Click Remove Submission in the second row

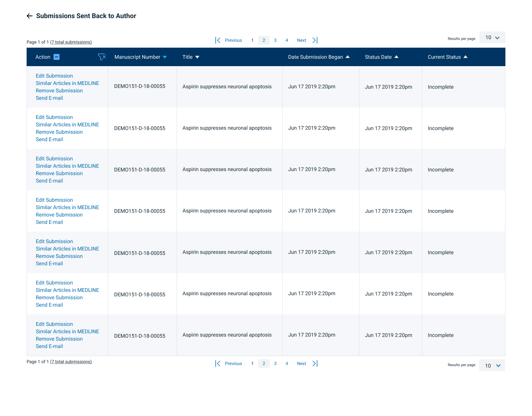59,132
